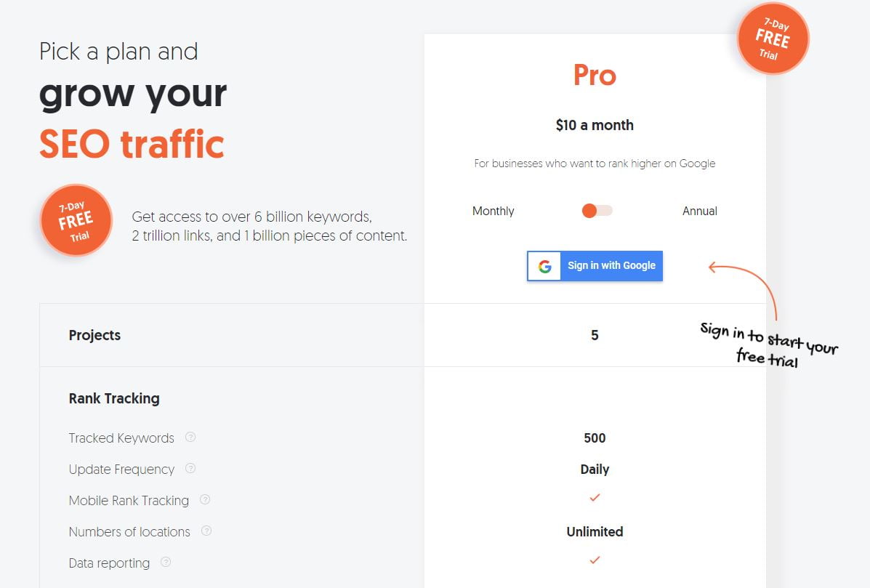Screen dimensions: 870x588
Task: Select the Monthly billing label
Action: pos(494,211)
